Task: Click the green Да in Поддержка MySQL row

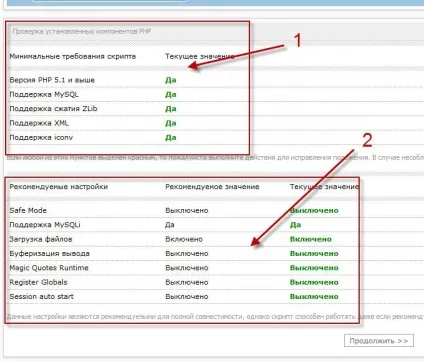Action: click(171, 94)
